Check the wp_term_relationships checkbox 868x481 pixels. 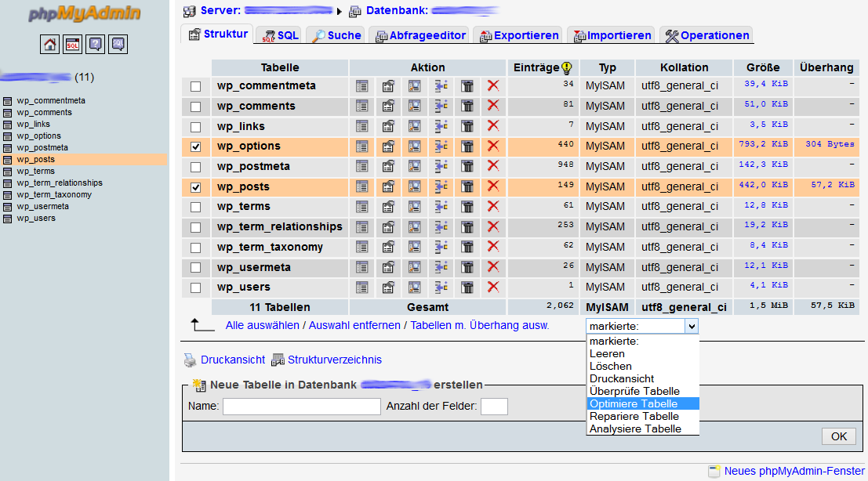point(195,228)
